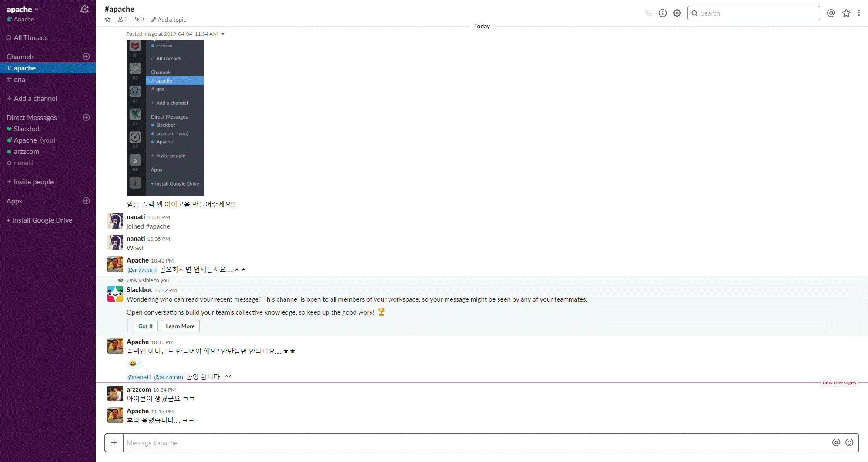Screen dimensions: 868x462
Task: Click the Got It button
Action: 145,326
